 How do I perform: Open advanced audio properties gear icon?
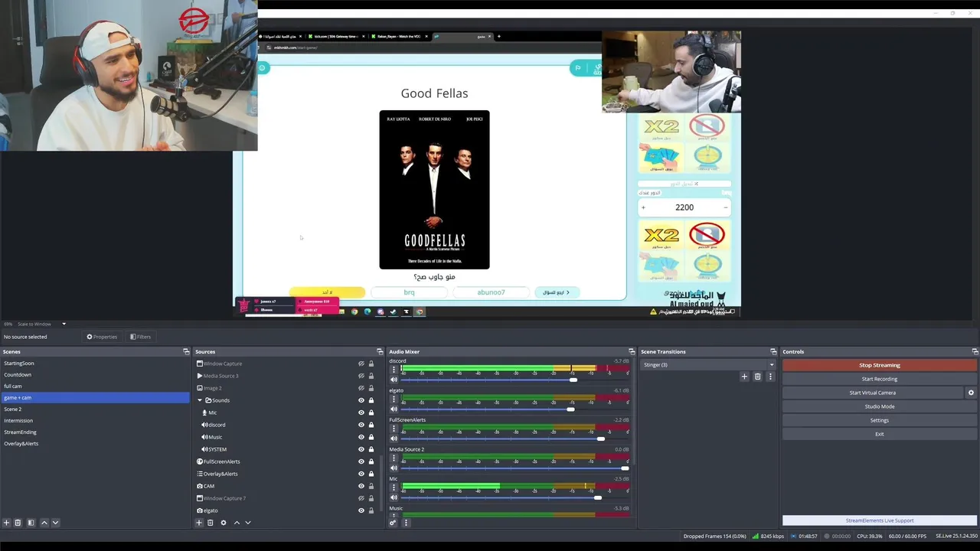pyautogui.click(x=393, y=523)
